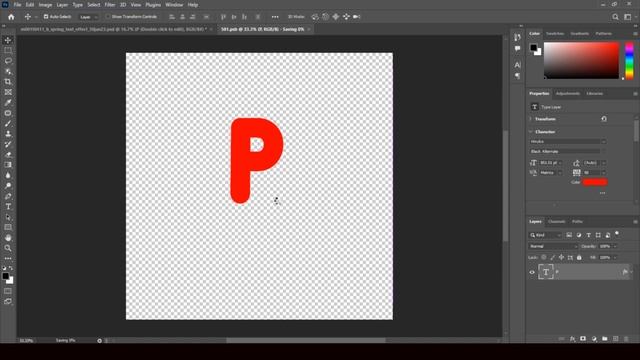Select the Zoom tool
Screen dimensions: 640x360
coord(8,248)
